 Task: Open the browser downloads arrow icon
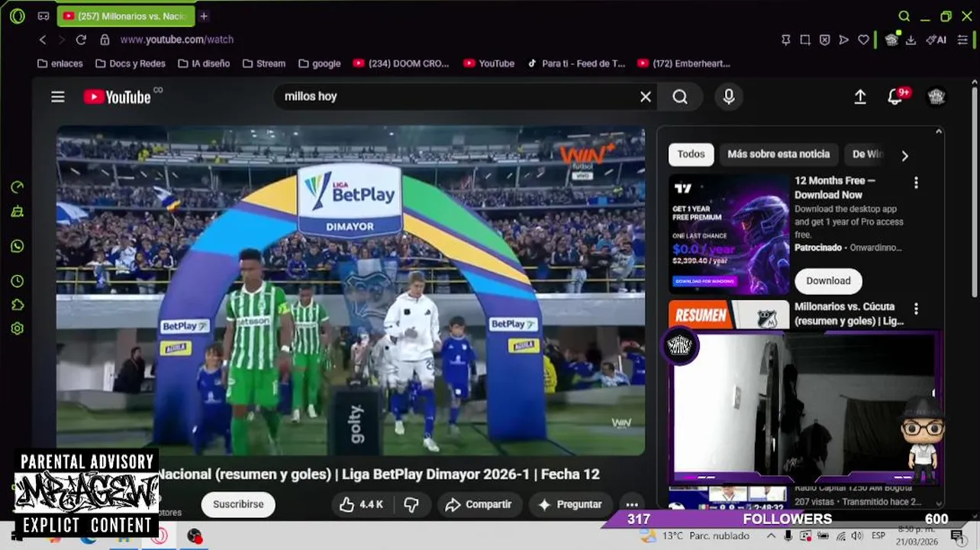pyautogui.click(x=911, y=40)
